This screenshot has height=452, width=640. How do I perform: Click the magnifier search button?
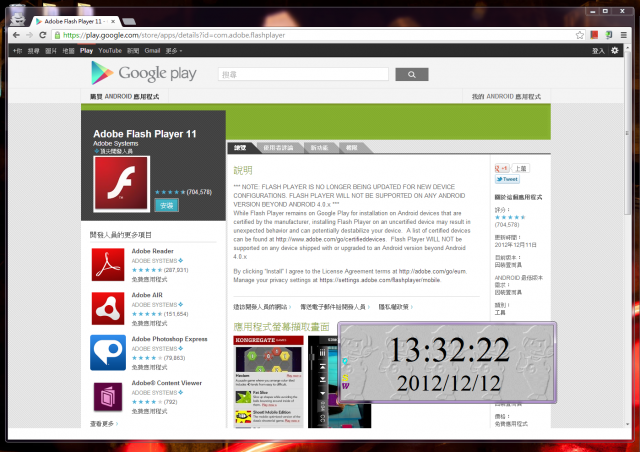click(412, 74)
